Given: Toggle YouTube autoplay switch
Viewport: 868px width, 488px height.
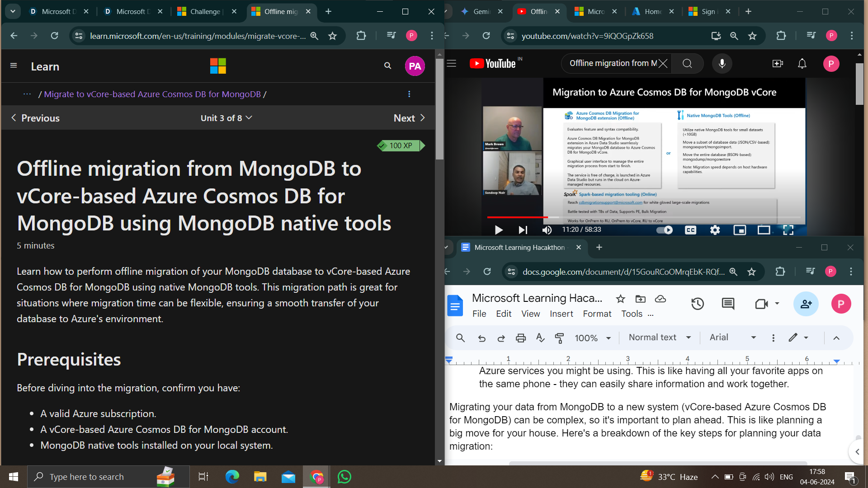Looking at the screenshot, I should point(665,230).
